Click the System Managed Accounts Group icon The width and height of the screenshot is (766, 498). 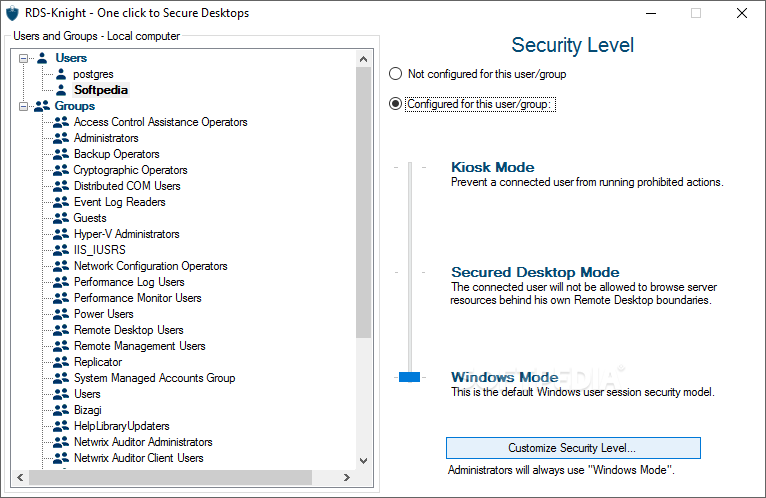pyautogui.click(x=61, y=378)
